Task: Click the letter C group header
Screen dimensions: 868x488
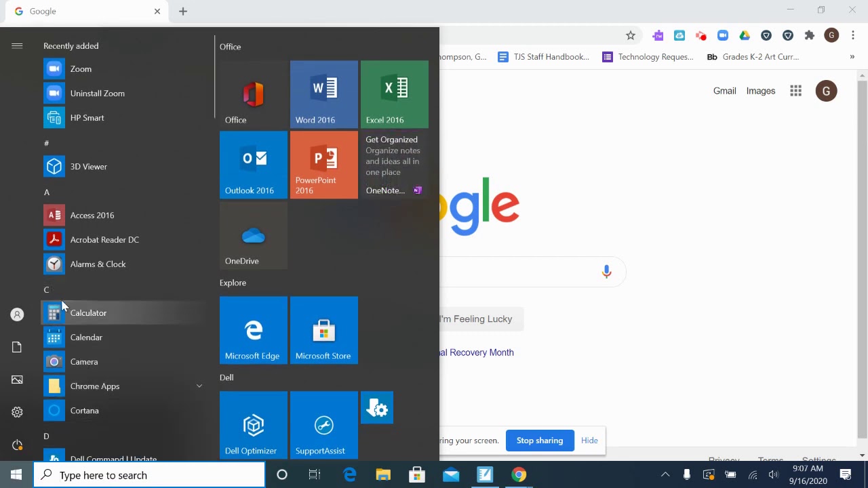Action: click(46, 290)
